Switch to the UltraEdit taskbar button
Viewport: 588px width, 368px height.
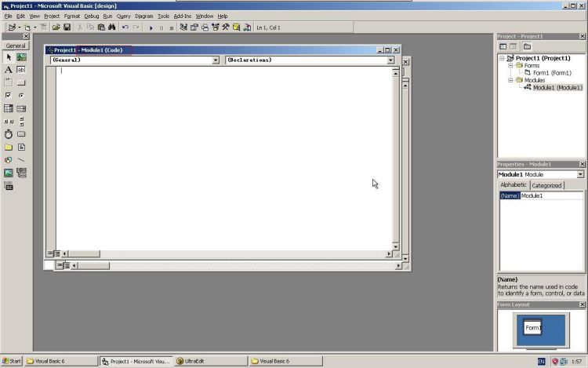tap(211, 361)
